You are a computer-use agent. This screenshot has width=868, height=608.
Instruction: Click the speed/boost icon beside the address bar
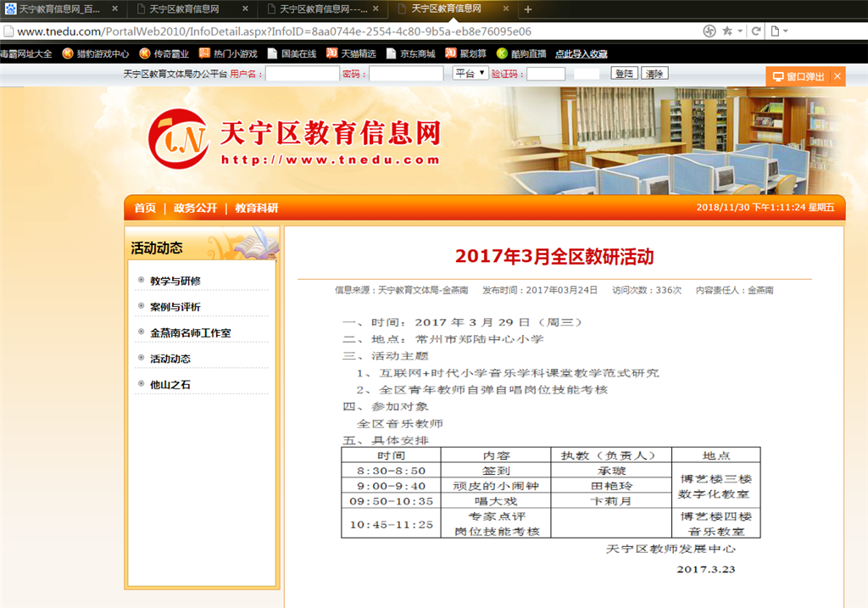tap(709, 31)
